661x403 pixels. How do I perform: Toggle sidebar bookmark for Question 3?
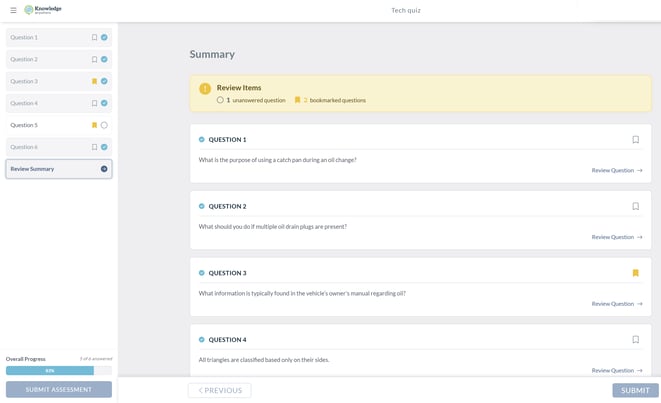[94, 82]
